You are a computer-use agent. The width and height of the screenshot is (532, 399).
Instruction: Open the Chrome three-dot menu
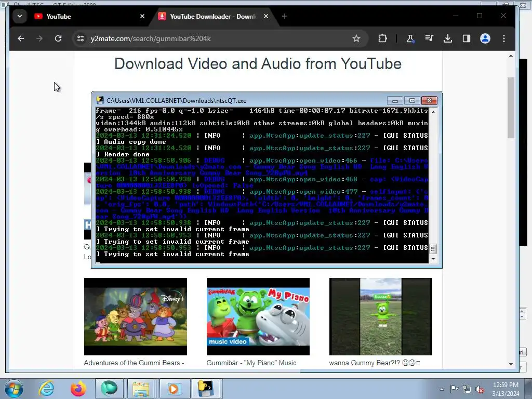[x=504, y=38]
